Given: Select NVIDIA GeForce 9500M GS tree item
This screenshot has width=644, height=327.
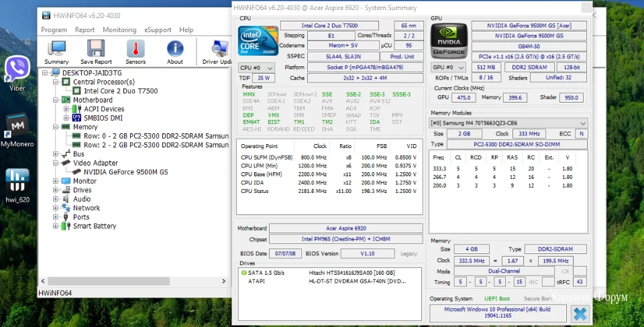Looking at the screenshot, I should 125,172.
